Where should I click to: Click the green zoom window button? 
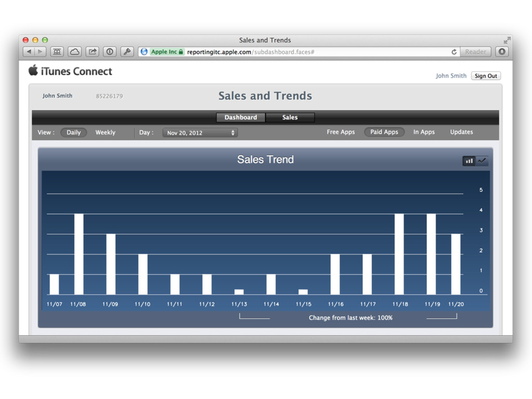45,40
